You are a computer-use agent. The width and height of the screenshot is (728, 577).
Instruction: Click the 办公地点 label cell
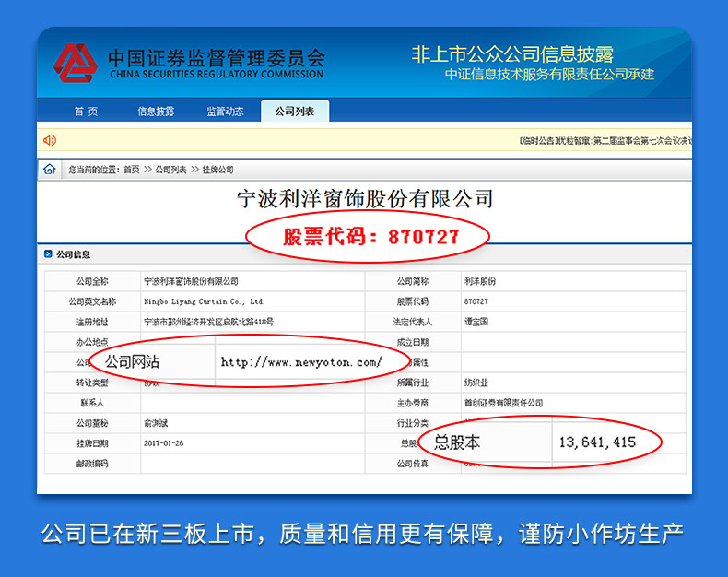point(92,342)
